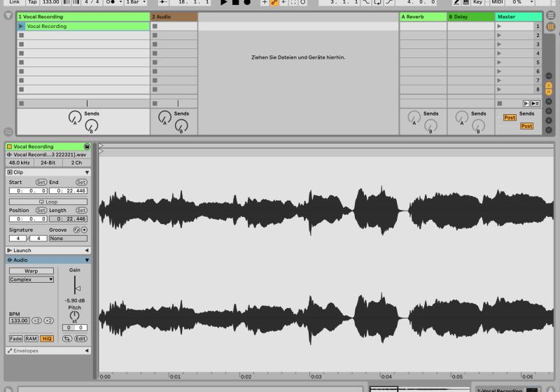Click the Commit Groove arrow icon
This screenshot has width=560, height=392.
click(x=84, y=230)
